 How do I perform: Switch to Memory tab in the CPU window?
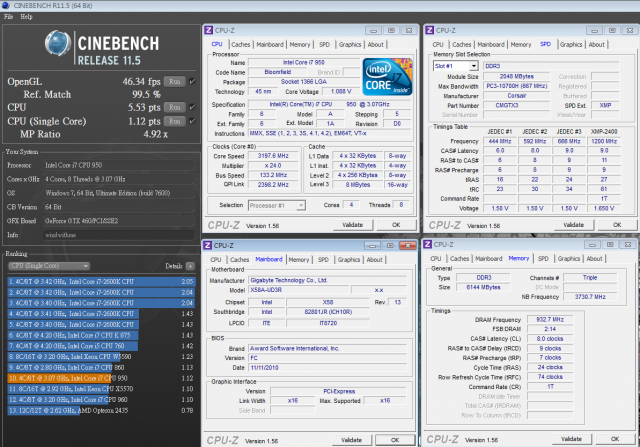[x=300, y=44]
